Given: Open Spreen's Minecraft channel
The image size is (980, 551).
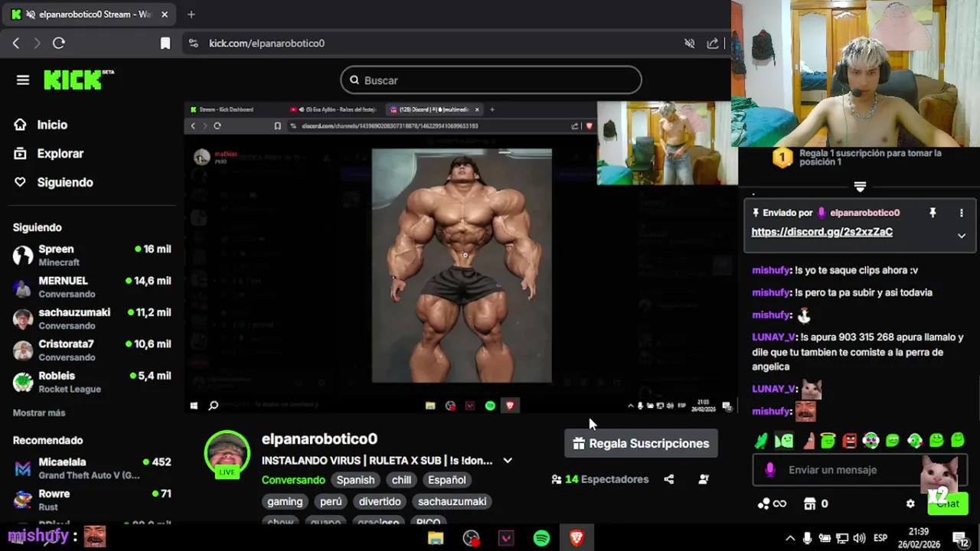Looking at the screenshot, I should 92,255.
